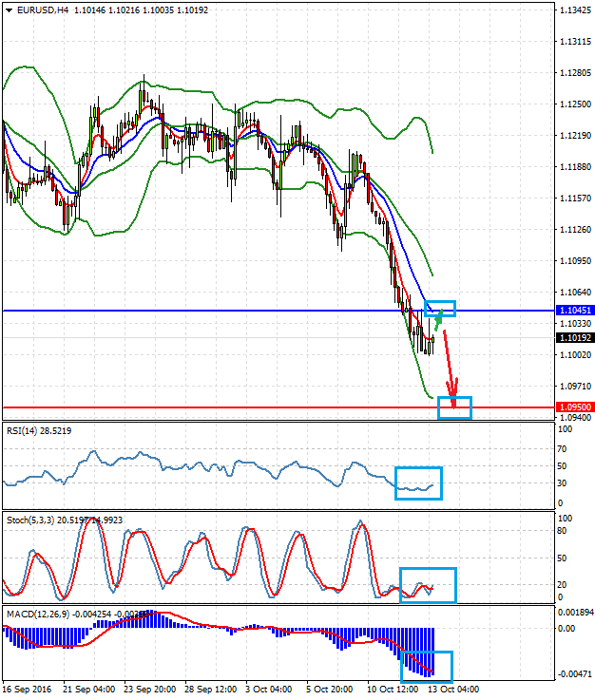Click the 13 Oct 04:00 date on time axis
Viewport: 595px width, 700px height.
coord(452,689)
